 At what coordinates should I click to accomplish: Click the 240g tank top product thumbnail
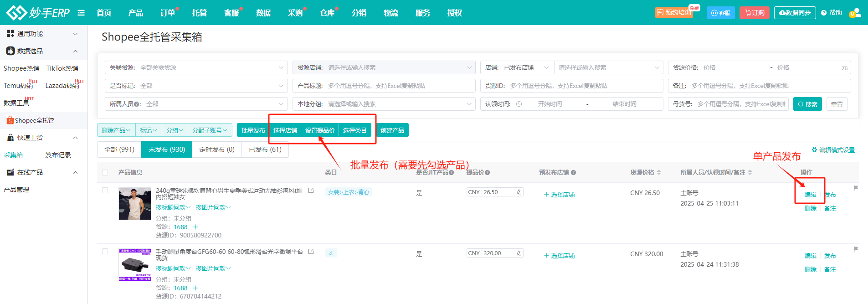tap(135, 204)
